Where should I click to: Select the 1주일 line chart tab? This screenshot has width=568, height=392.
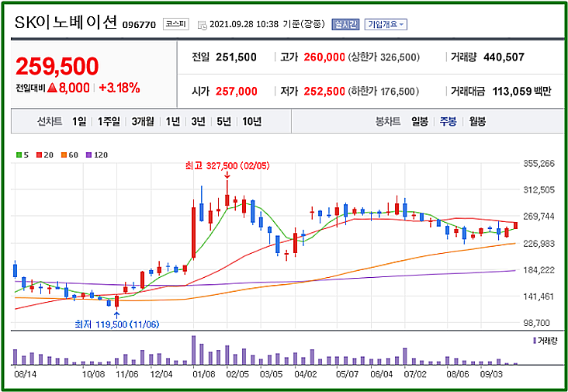coord(109,121)
